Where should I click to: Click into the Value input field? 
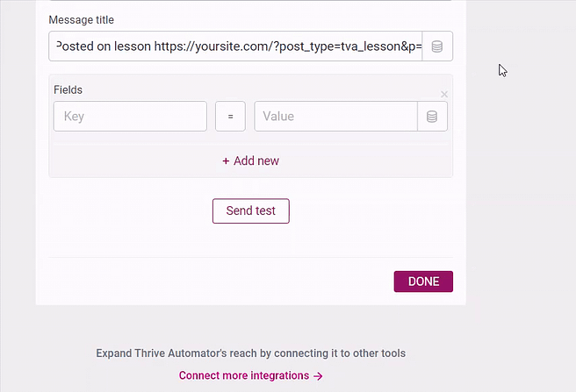pos(335,117)
